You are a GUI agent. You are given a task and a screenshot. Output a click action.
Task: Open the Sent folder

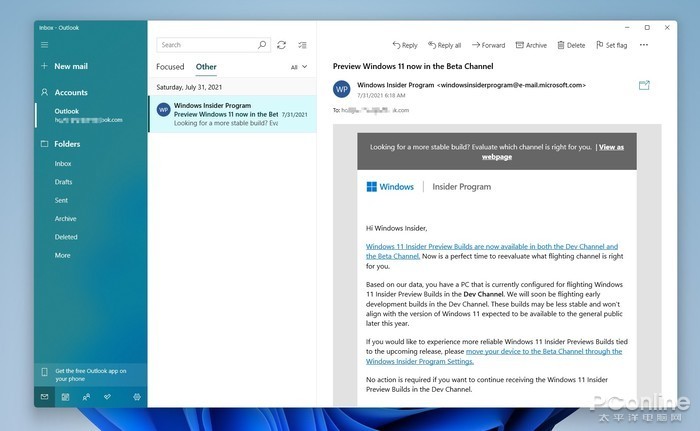(61, 200)
